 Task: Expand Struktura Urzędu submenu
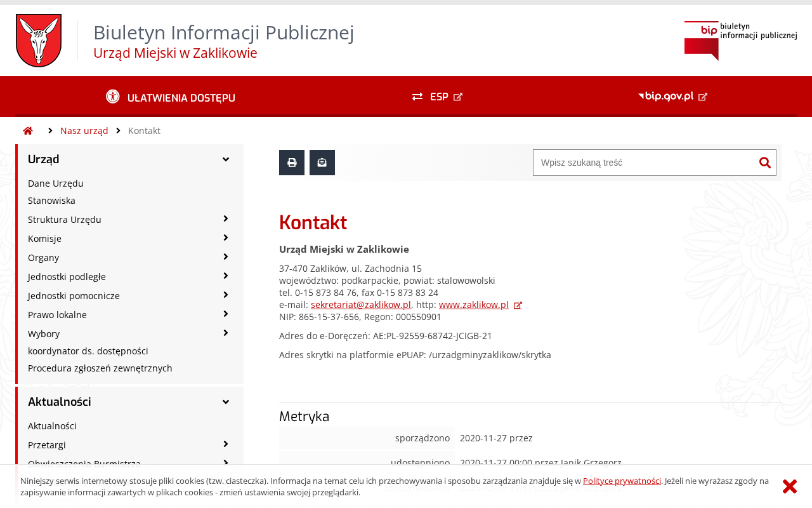[226, 218]
